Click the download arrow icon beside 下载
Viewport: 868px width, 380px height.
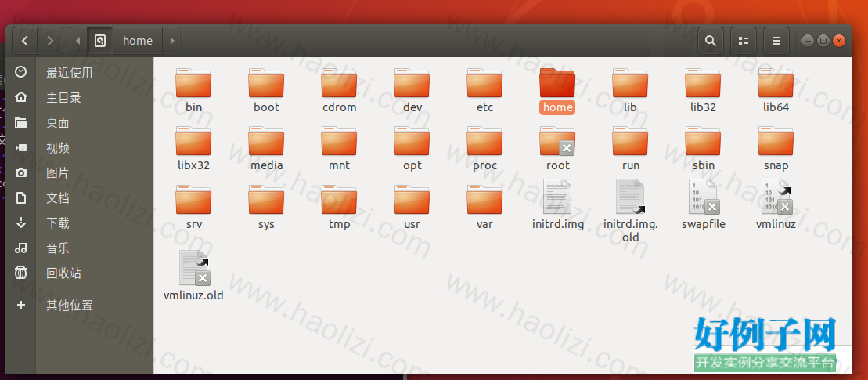coord(21,223)
